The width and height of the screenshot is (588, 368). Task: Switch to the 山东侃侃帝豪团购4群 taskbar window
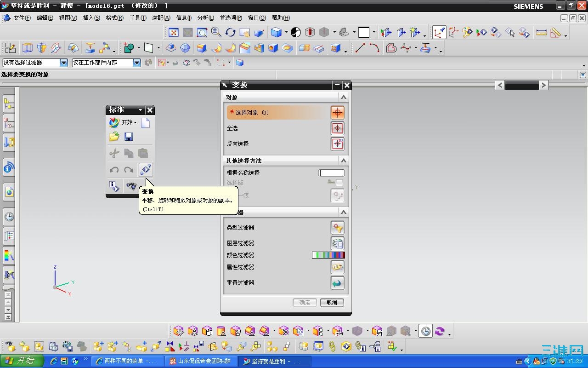pyautogui.click(x=201, y=361)
